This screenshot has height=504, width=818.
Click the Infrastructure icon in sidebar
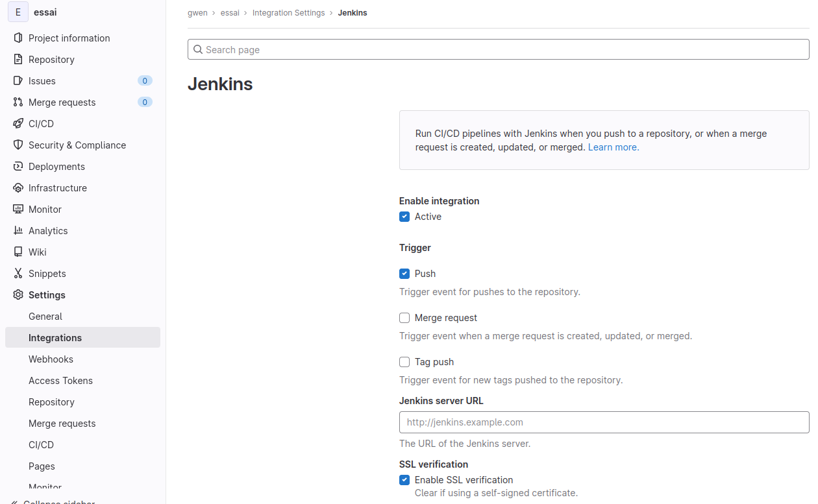(x=18, y=187)
